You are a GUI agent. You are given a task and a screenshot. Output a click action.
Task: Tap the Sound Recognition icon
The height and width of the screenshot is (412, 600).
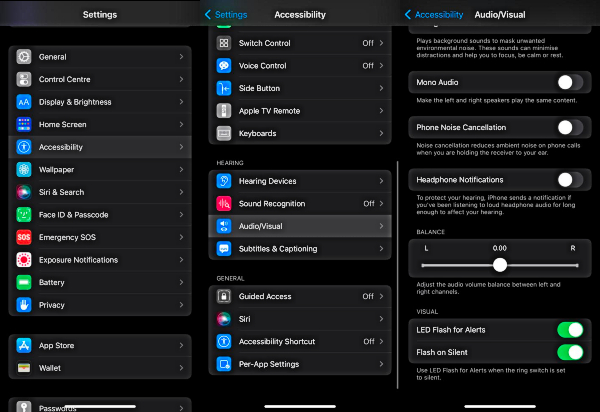(224, 204)
